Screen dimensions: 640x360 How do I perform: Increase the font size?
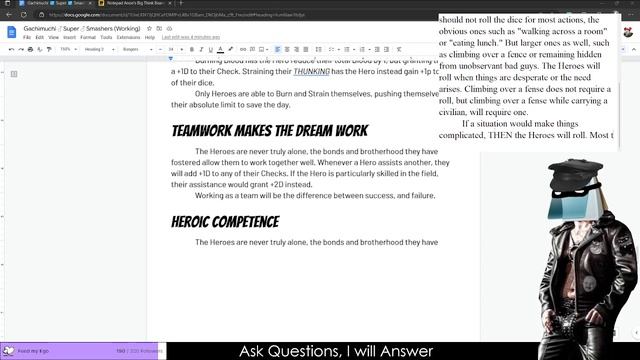coord(182,49)
